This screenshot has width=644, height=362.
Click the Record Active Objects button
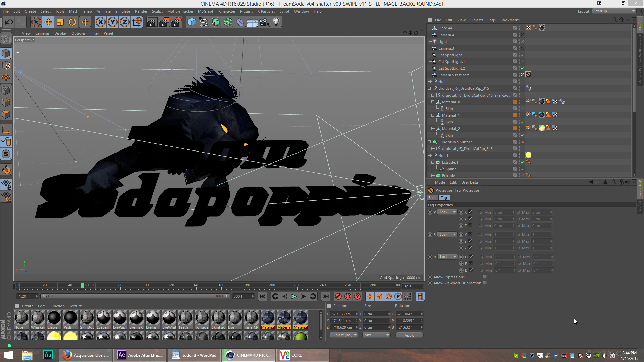338,296
